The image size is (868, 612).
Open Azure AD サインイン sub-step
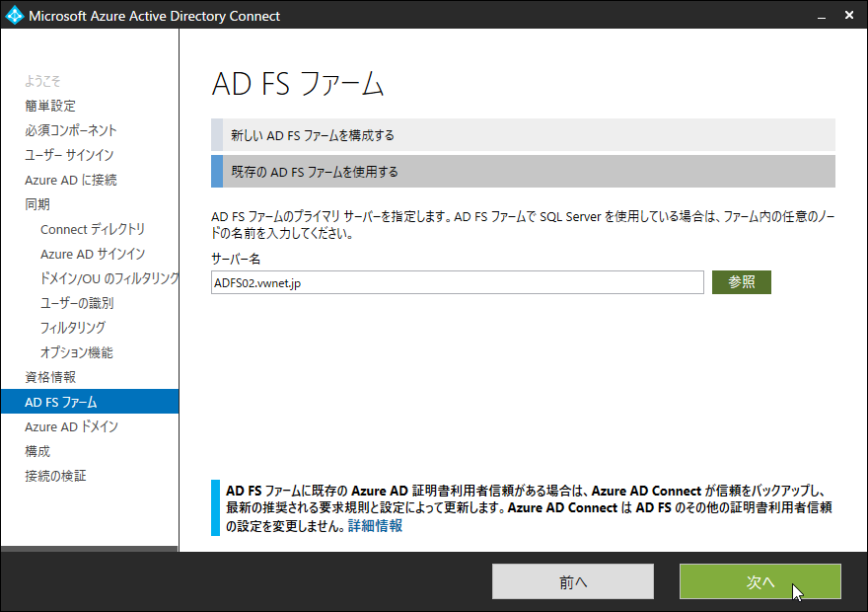[93, 254]
